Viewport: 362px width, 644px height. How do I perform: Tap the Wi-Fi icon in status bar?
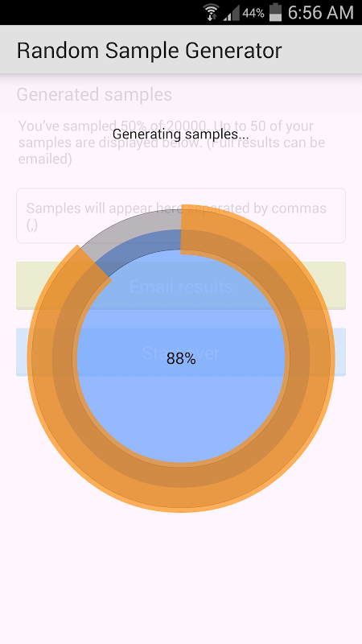pyautogui.click(x=211, y=12)
